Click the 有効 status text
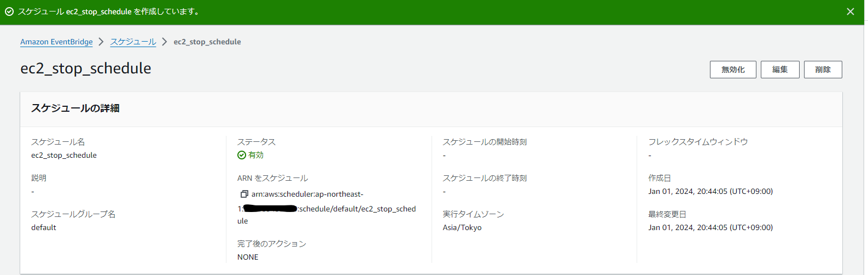The image size is (868, 275). tap(256, 155)
